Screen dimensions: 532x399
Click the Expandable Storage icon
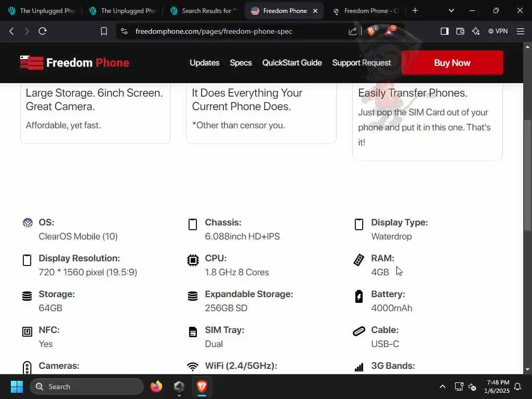(193, 296)
